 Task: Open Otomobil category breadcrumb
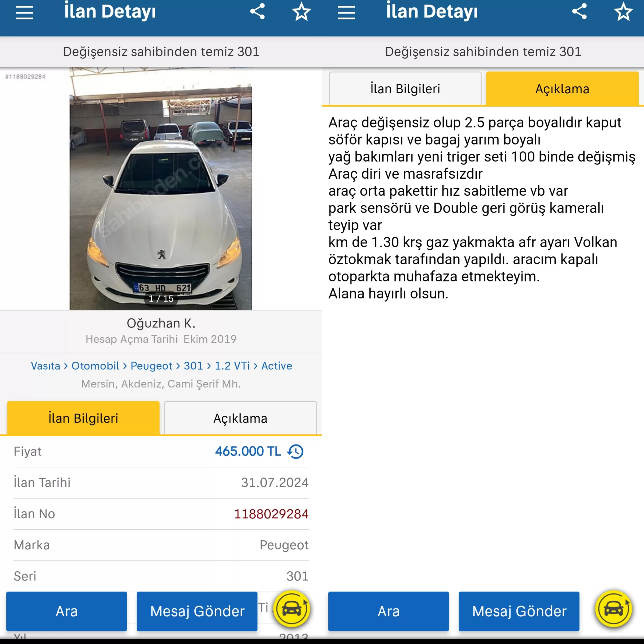point(95,366)
